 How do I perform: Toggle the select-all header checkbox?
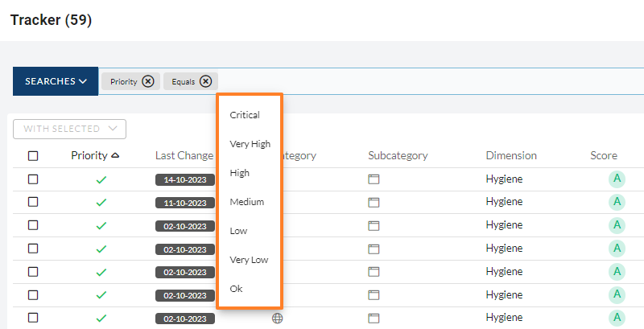click(x=33, y=156)
